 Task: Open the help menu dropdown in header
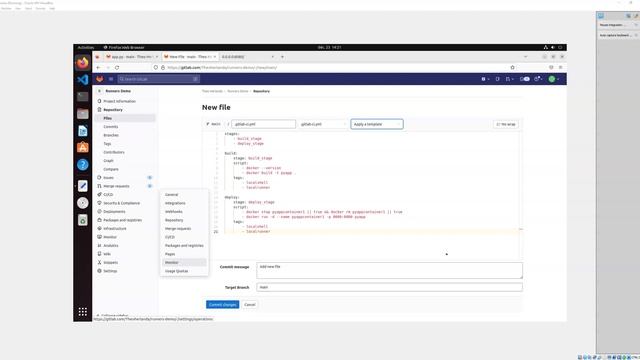coord(538,79)
